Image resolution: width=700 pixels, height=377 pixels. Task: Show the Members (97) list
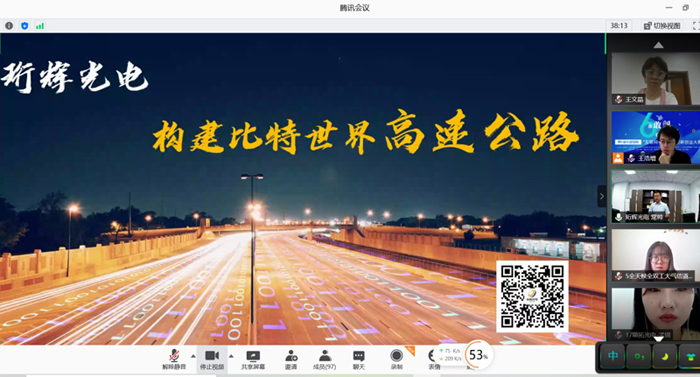pyautogui.click(x=325, y=360)
